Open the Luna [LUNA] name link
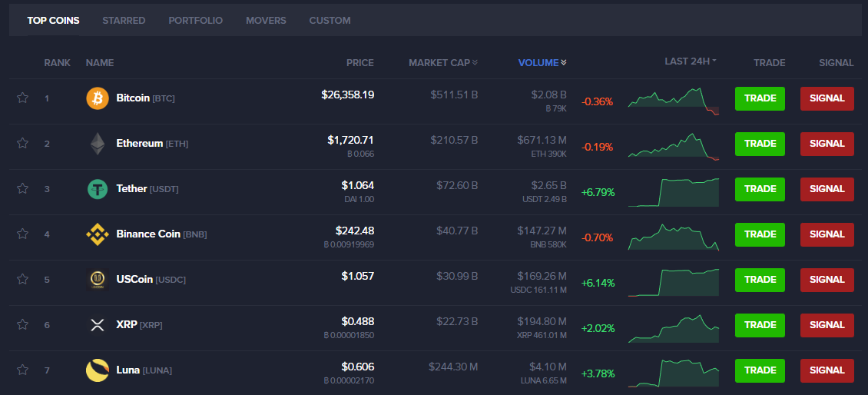This screenshot has width=868, height=395. (x=144, y=370)
